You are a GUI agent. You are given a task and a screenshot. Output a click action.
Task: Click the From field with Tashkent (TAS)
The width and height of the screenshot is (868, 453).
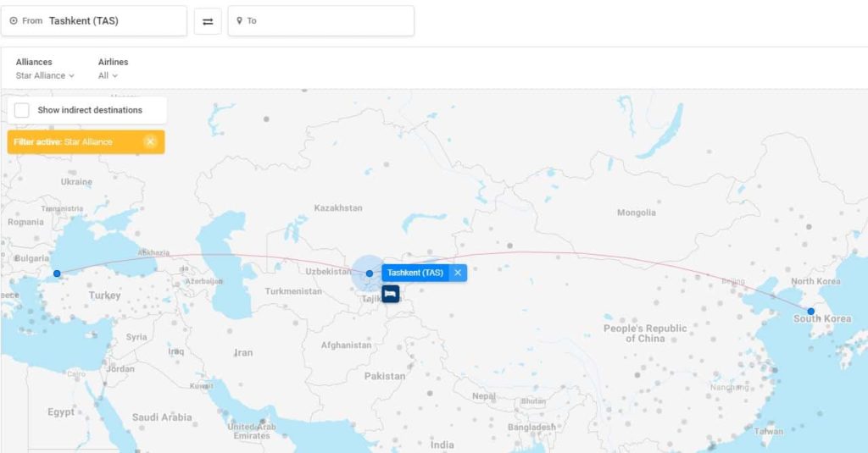click(x=102, y=21)
